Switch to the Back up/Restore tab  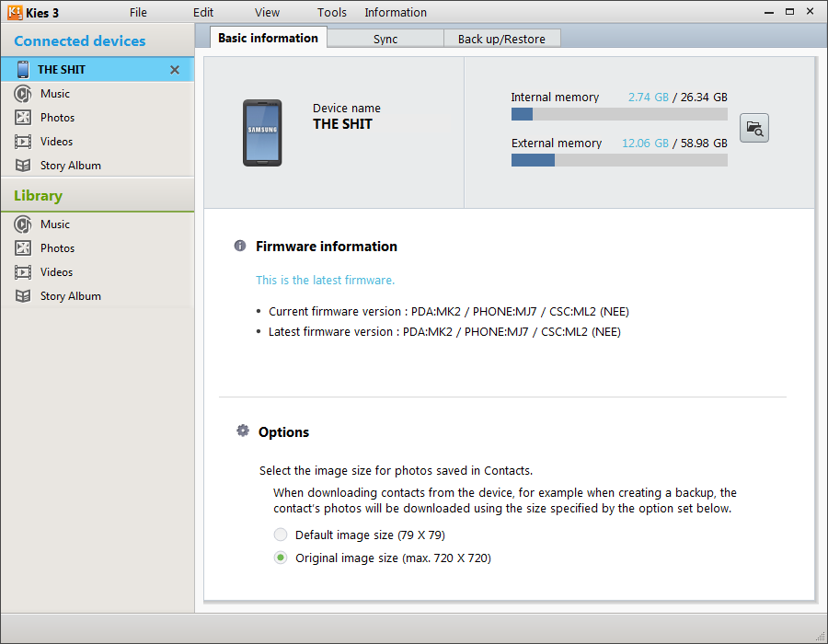(x=501, y=39)
